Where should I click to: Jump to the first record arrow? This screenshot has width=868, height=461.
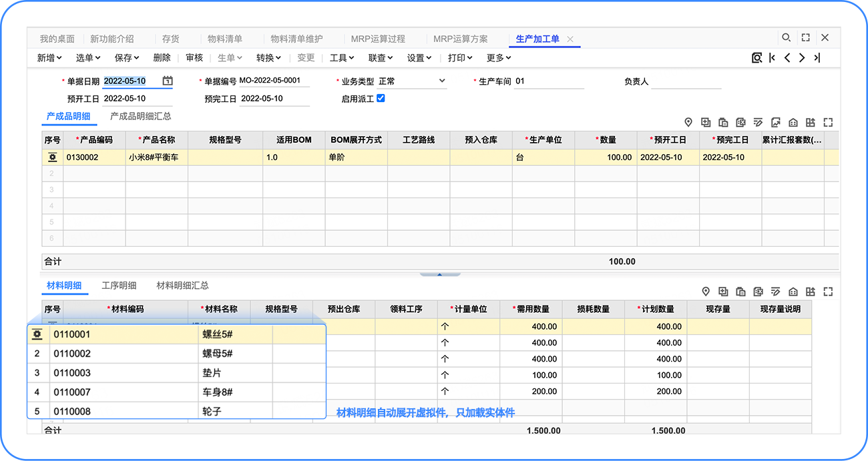coord(773,58)
